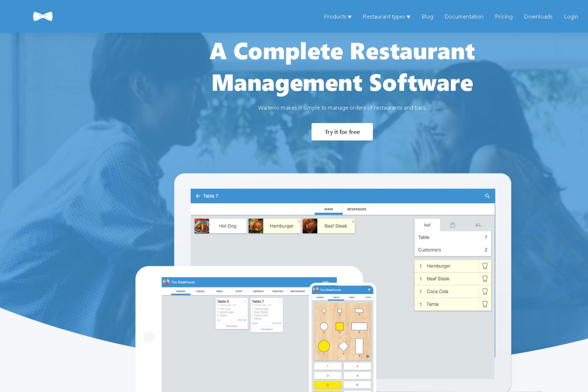
Task: Click the delete/remove icon next to Coca Cola
Action: coord(485,291)
